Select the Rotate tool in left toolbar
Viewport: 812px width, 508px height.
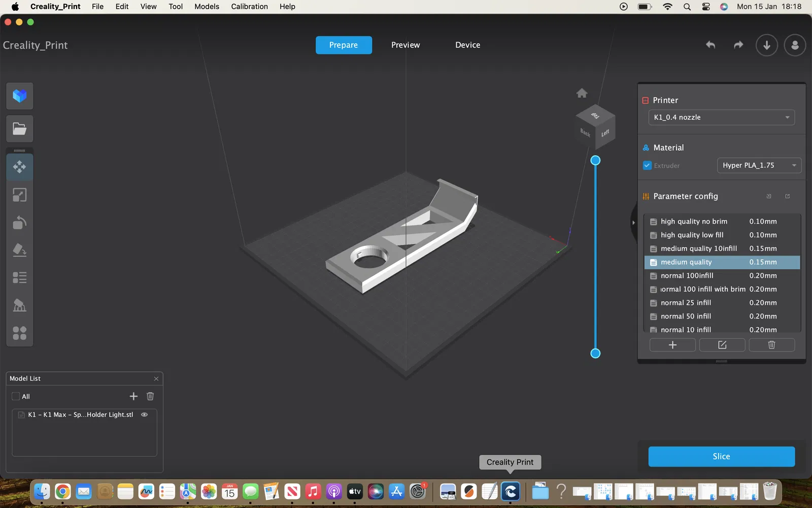tap(20, 223)
